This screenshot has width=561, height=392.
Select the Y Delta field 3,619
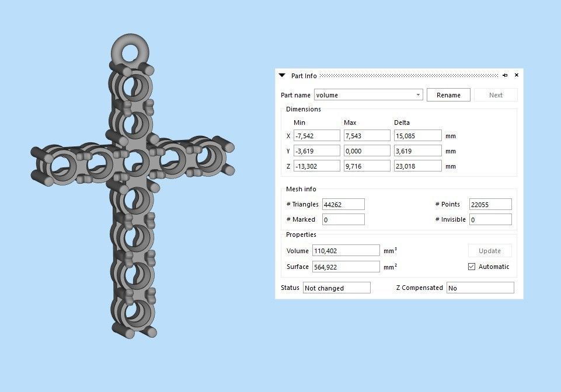417,150
